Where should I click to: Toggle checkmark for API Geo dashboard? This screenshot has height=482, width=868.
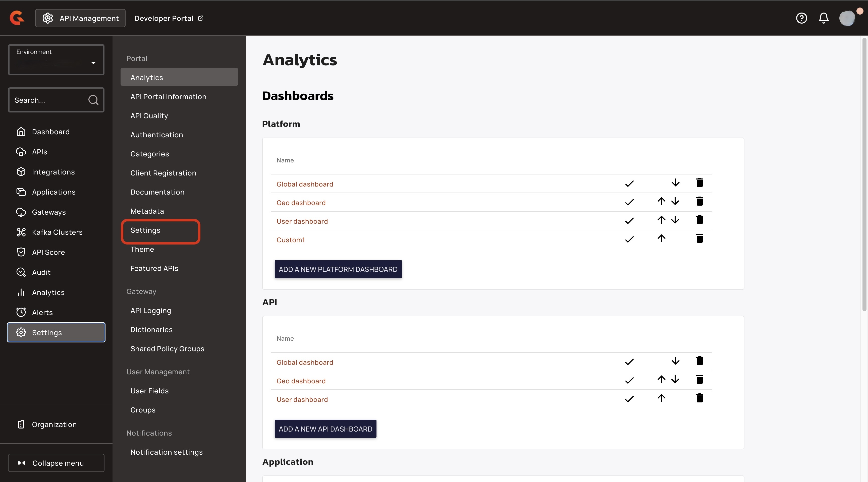pos(629,380)
